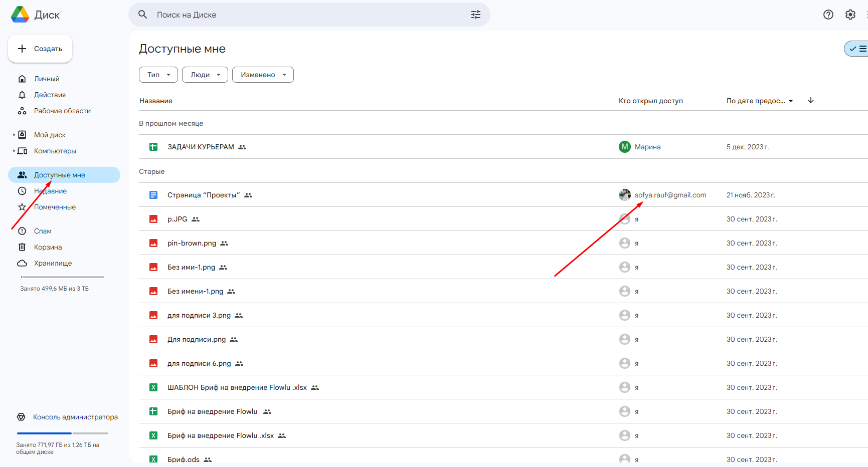This screenshot has width=868, height=467.
Task: Expand the Мой диск tree arrow
Action: click(x=14, y=135)
